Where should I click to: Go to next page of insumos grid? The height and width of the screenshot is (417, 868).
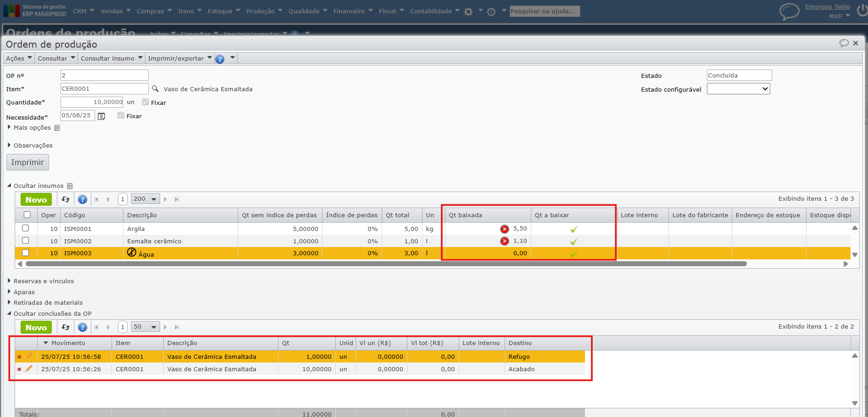(165, 199)
